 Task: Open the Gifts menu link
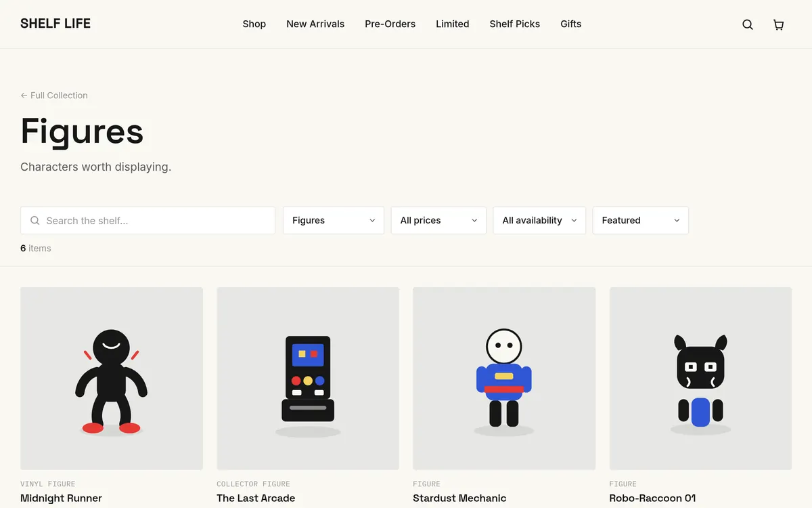571,24
